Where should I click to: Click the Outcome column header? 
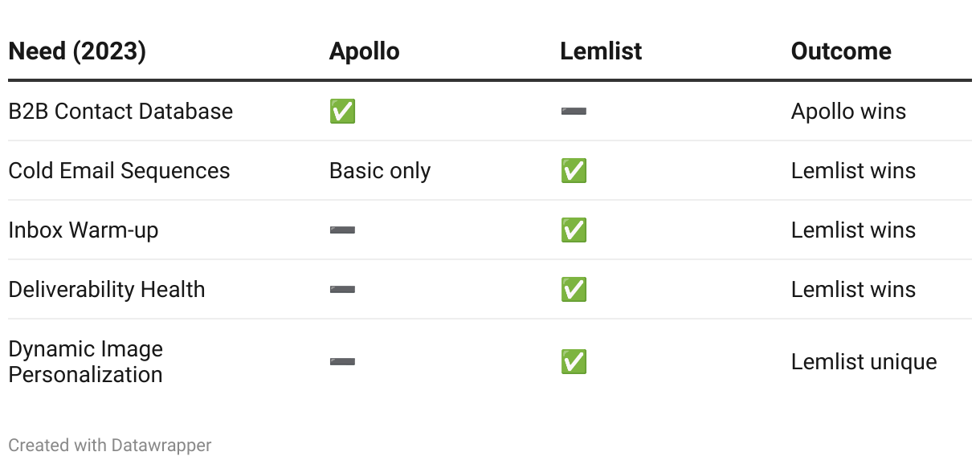pos(841,51)
